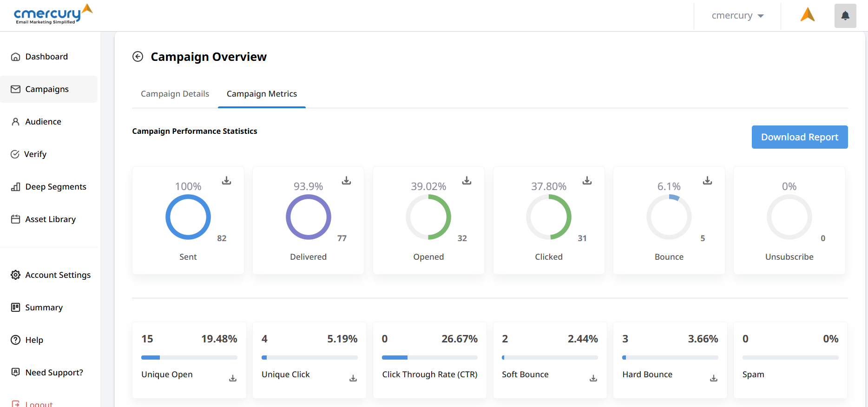Download the Sent statistics
The height and width of the screenshot is (407, 868).
tap(226, 180)
